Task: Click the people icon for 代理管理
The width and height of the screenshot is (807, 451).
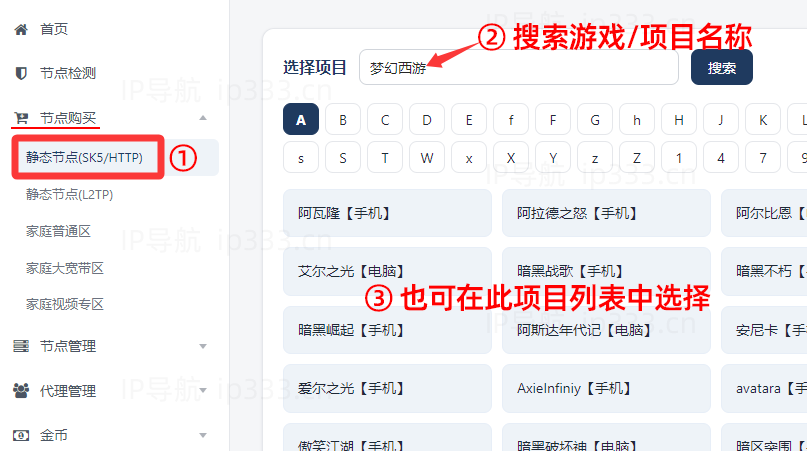Action: tap(21, 391)
